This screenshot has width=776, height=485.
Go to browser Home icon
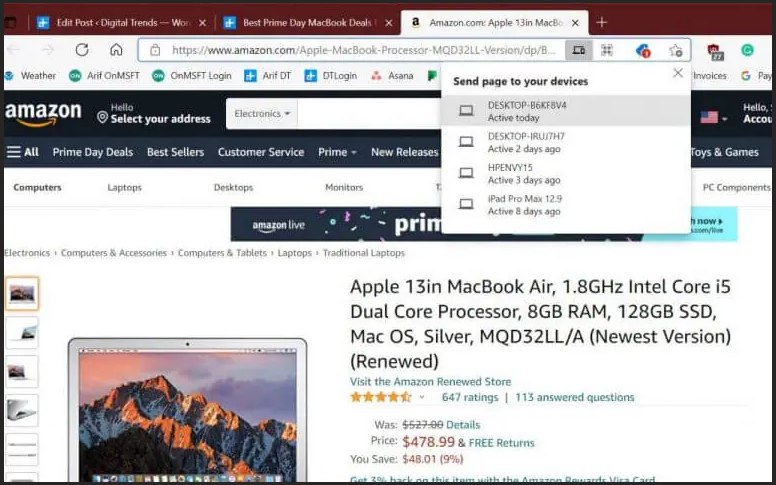click(116, 49)
